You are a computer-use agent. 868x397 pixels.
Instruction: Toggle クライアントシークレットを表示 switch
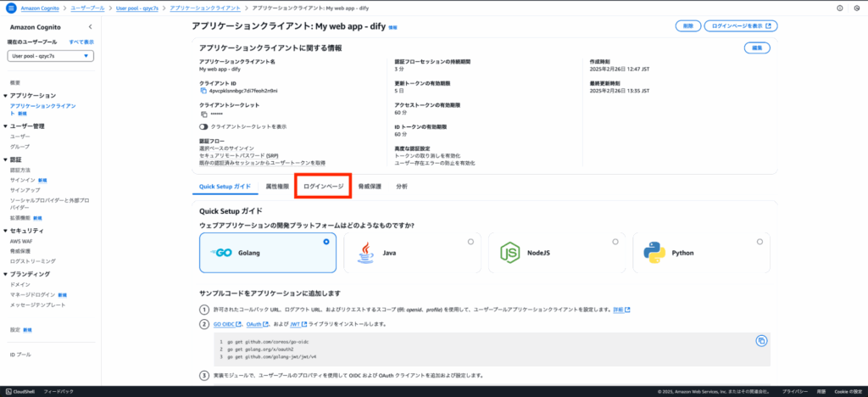[x=203, y=126]
